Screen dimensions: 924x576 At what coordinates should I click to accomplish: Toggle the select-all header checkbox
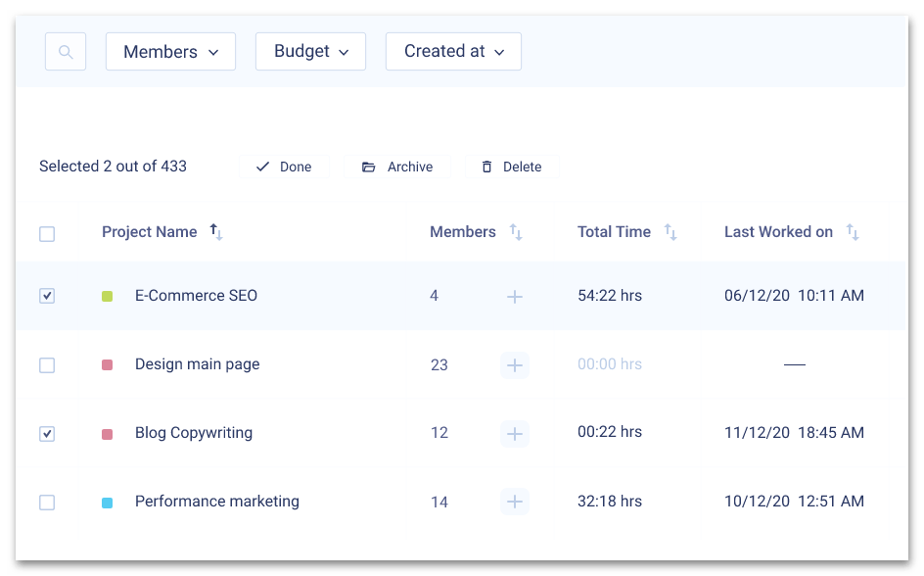pos(47,234)
